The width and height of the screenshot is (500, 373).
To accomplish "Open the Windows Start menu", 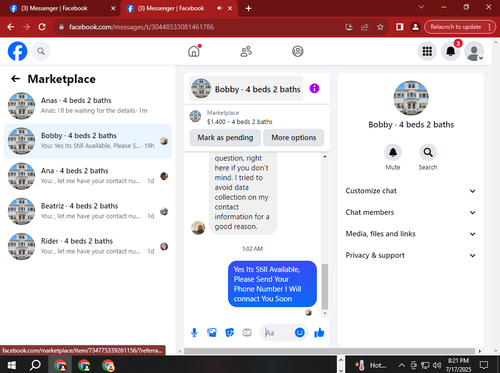I will [x=12, y=365].
